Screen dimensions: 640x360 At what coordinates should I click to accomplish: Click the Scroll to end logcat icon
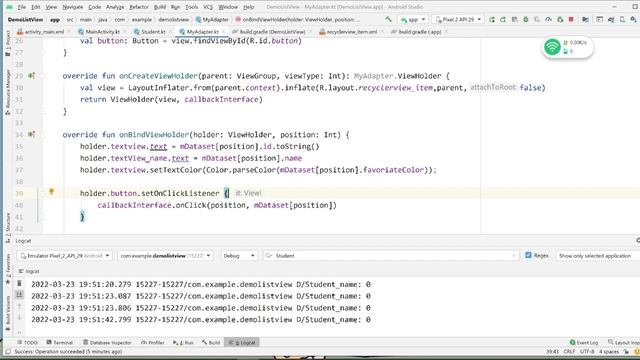pyautogui.click(x=19, y=294)
